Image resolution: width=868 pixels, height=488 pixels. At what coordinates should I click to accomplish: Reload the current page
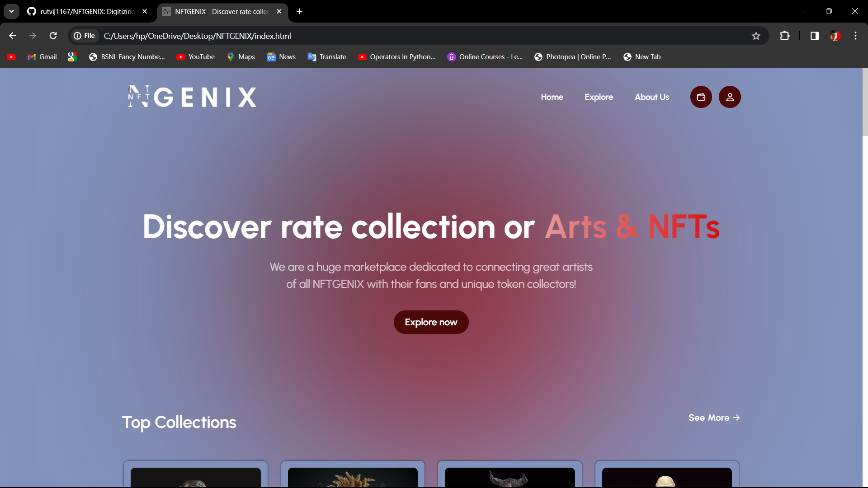click(53, 36)
